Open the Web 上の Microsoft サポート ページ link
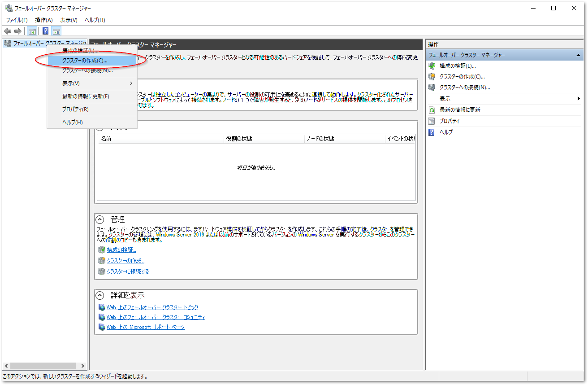Image resolution: width=588 pixels, height=385 pixels. click(x=145, y=327)
